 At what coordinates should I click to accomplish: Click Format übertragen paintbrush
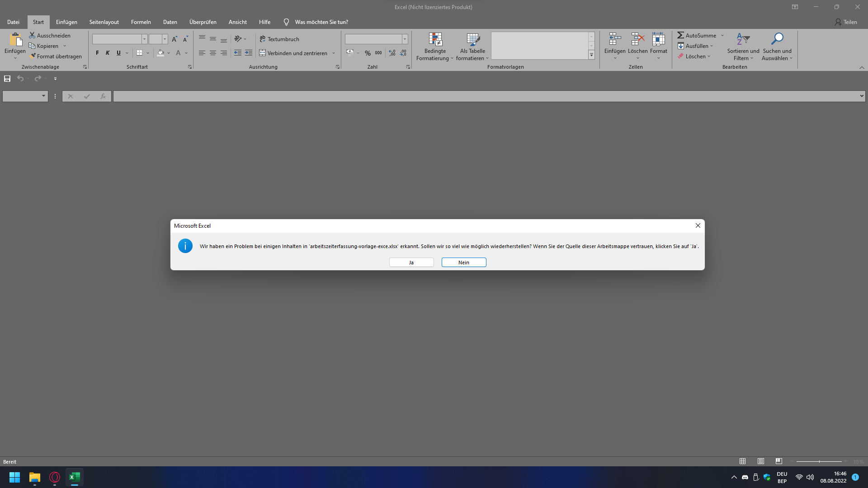(x=56, y=56)
